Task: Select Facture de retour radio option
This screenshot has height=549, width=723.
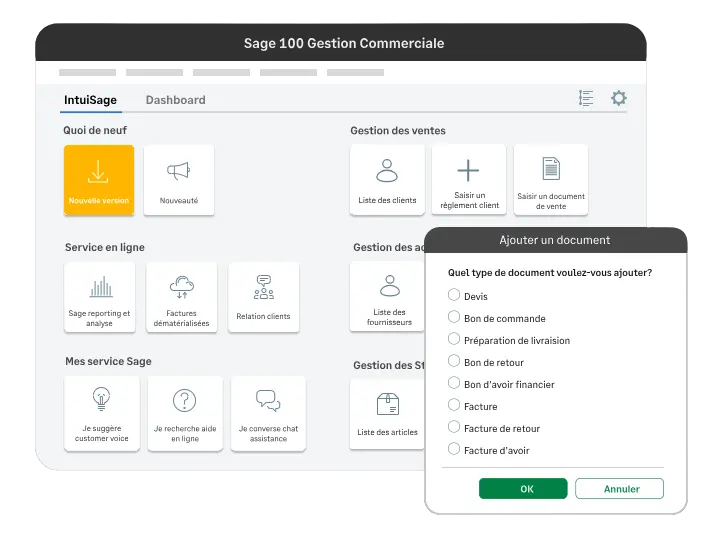Action: pos(454,427)
